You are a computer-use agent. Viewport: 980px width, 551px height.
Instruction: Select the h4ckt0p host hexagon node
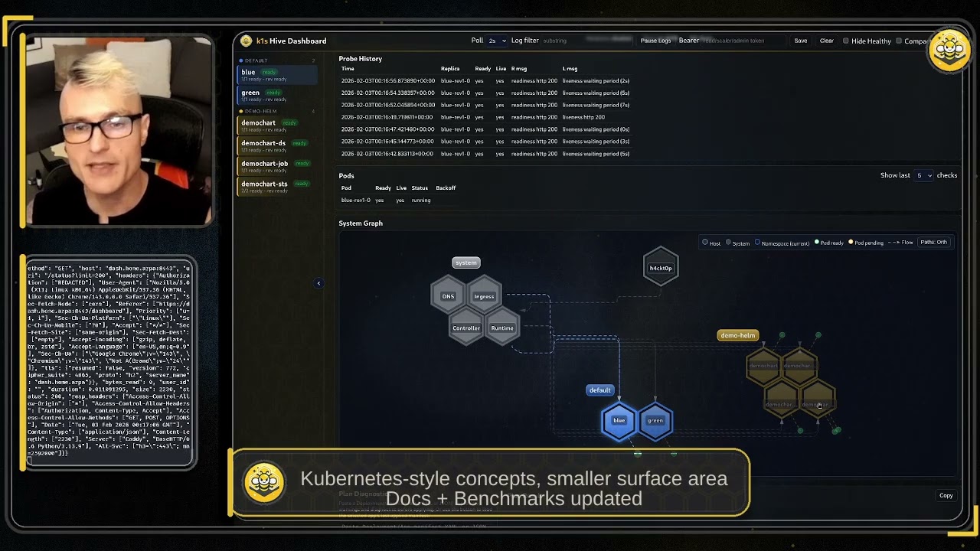click(x=661, y=268)
